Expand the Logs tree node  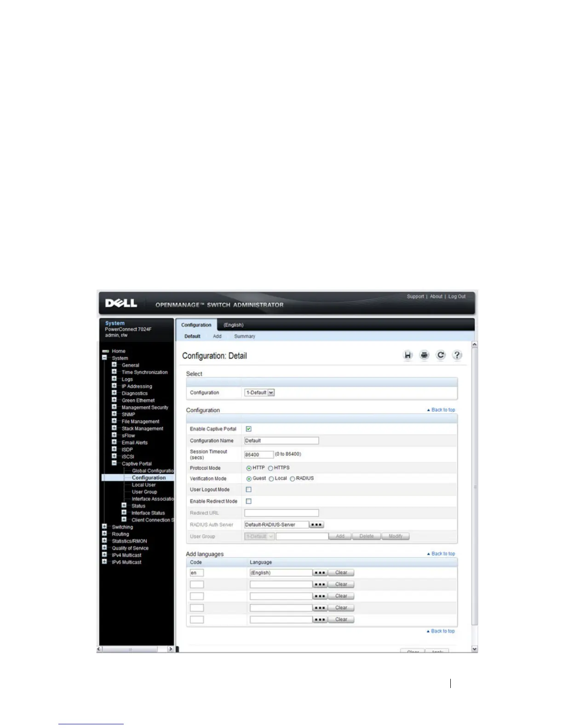pos(114,379)
